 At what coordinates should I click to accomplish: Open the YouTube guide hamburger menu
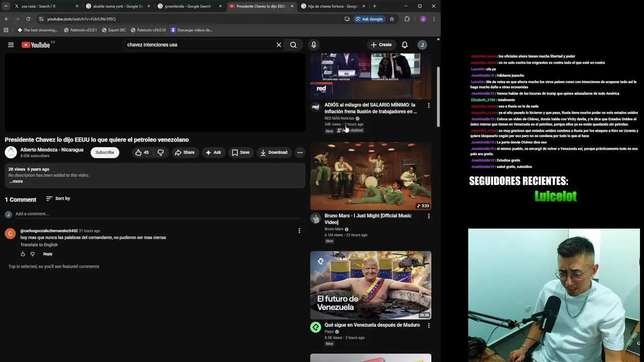(11, 45)
